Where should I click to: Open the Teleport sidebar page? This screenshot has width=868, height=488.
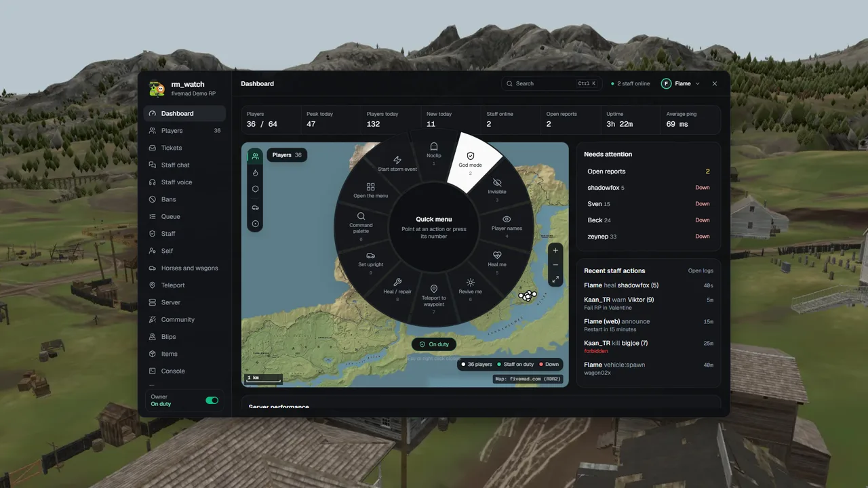(x=184, y=285)
